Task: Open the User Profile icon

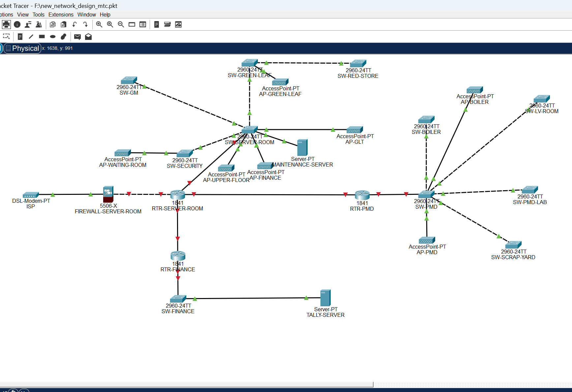Action: (x=28, y=24)
